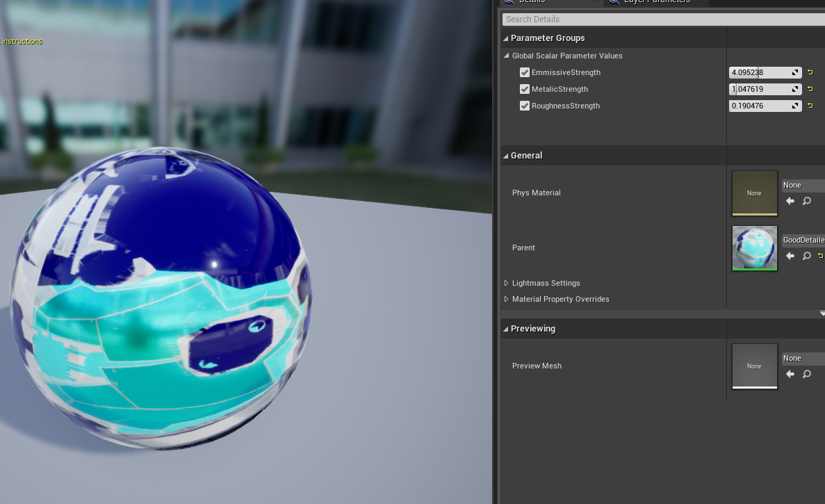Expand Lightmass Settings
Screen dimensions: 825x504
506,283
